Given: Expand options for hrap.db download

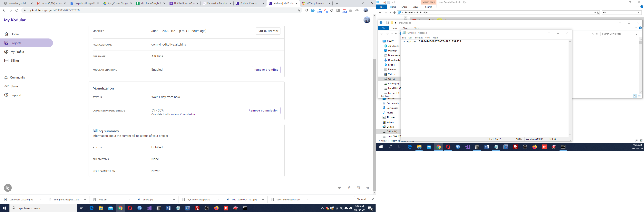Looking at the screenshot, I should pyautogui.click(x=130, y=199).
